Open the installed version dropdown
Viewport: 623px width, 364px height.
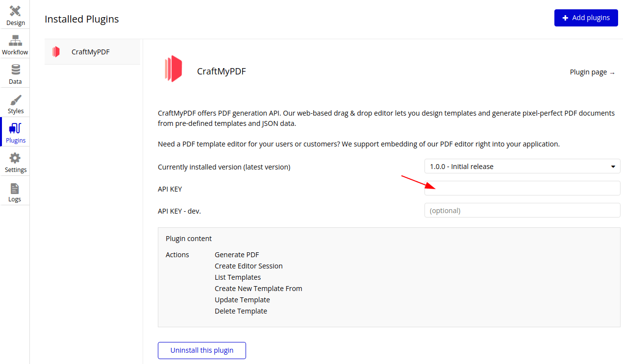point(523,166)
